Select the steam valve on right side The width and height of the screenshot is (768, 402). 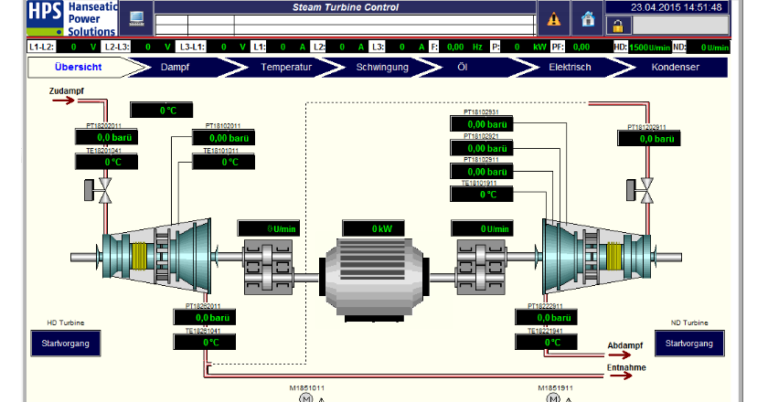647,186
